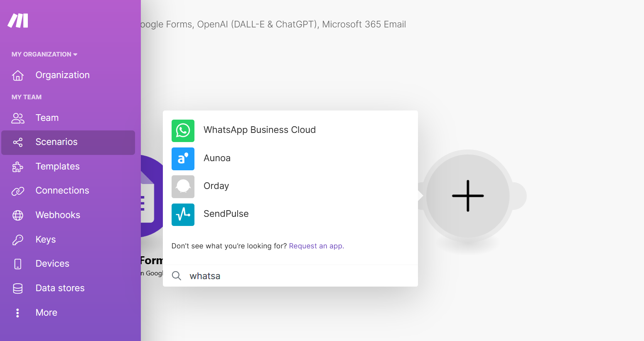The width and height of the screenshot is (644, 341).
Task: Click the WhatsApp Business Cloud icon
Action: coord(183,131)
